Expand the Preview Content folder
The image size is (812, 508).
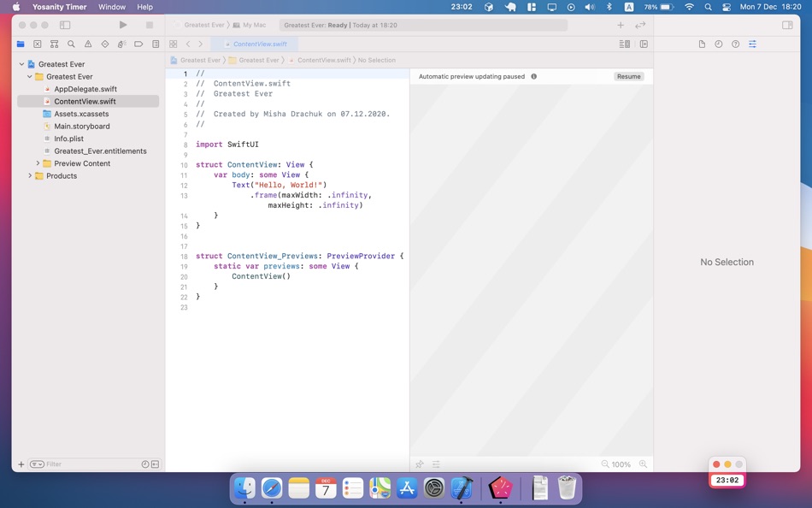(x=38, y=163)
